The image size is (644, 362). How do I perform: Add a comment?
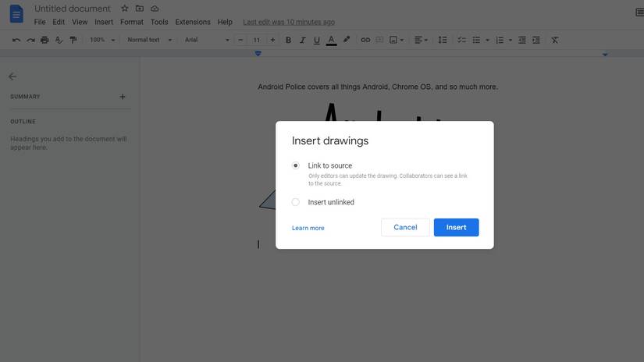pos(379,40)
